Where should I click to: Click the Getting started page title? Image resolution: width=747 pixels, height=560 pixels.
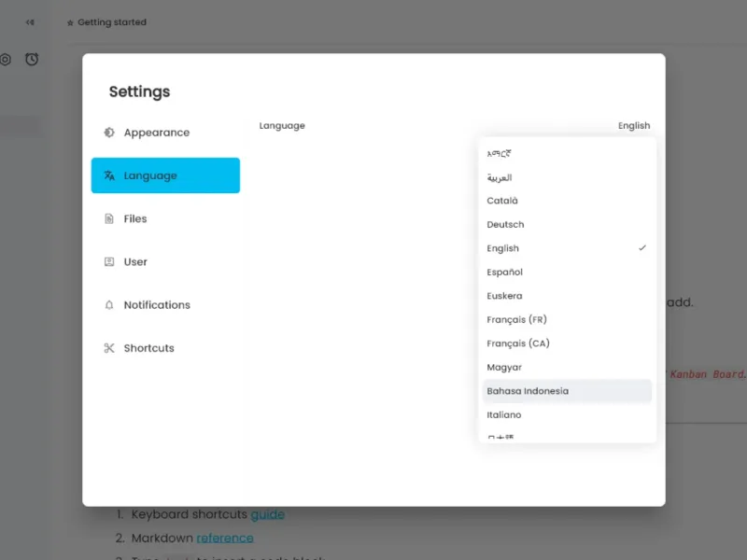[112, 22]
